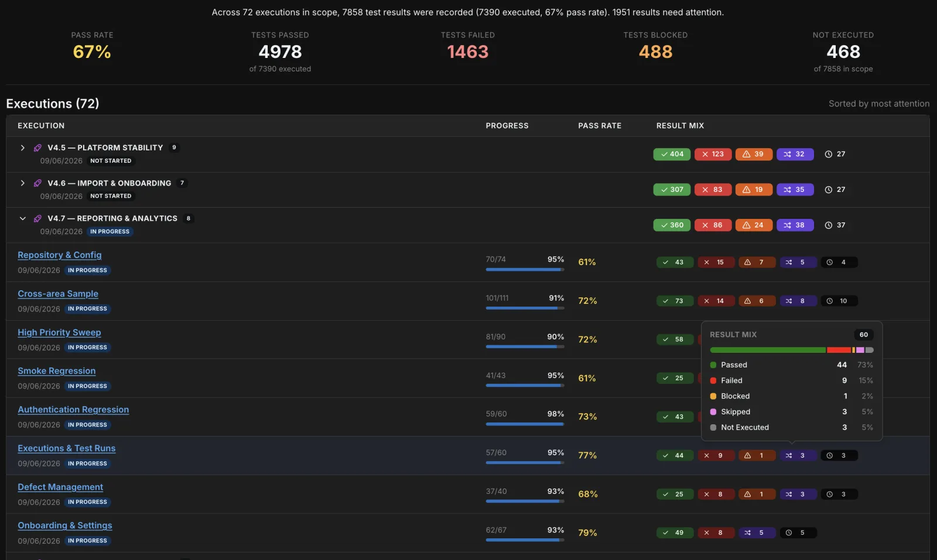
Task: Click not executed 10 badge in Cross-area Sample row
Action: pos(839,301)
